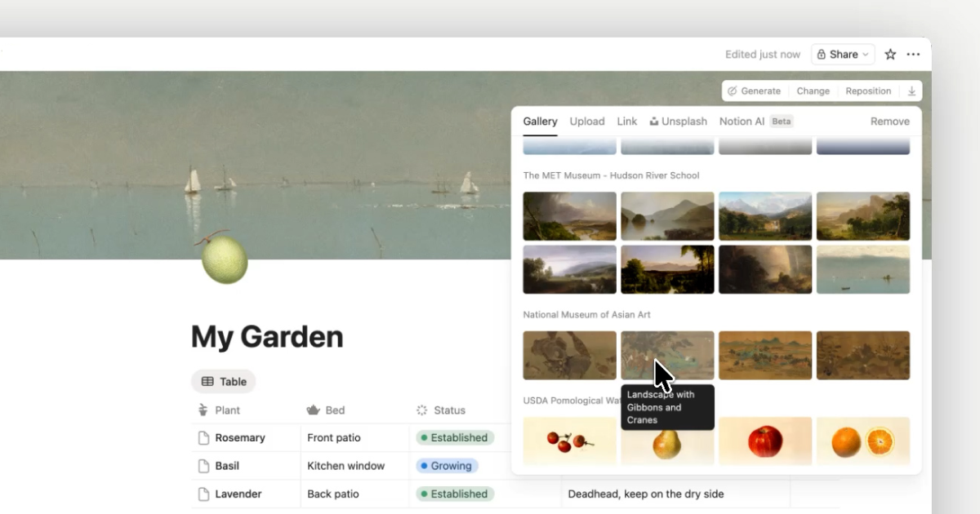Switch to the Link tab
The width and height of the screenshot is (980, 514).
tap(627, 122)
